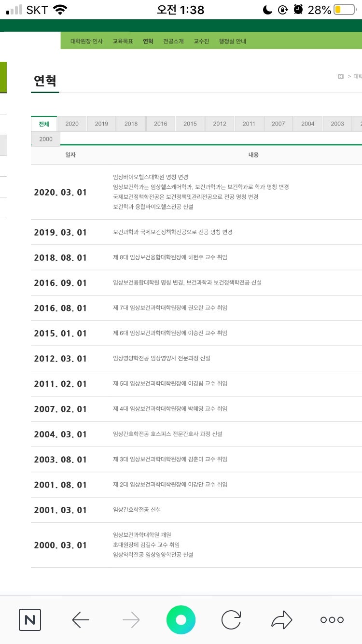
Task: Go to 교육목표 menu
Action: (x=123, y=42)
